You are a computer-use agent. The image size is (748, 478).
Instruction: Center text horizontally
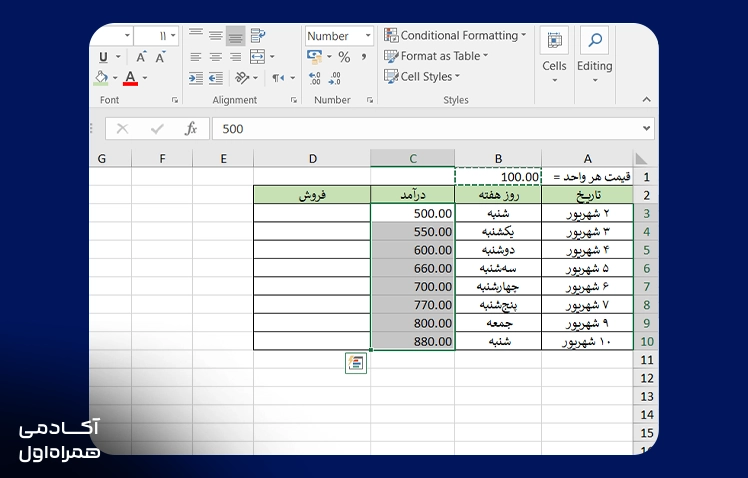(216, 57)
